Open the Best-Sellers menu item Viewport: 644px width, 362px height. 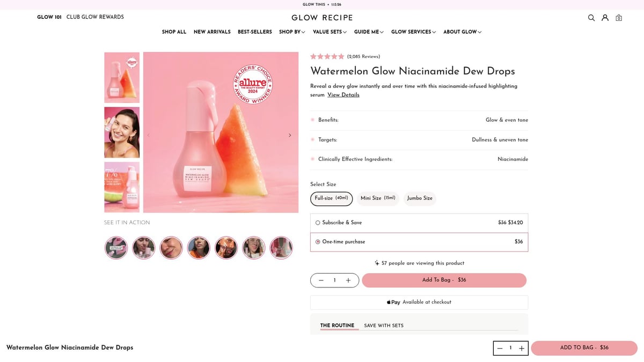(x=254, y=32)
